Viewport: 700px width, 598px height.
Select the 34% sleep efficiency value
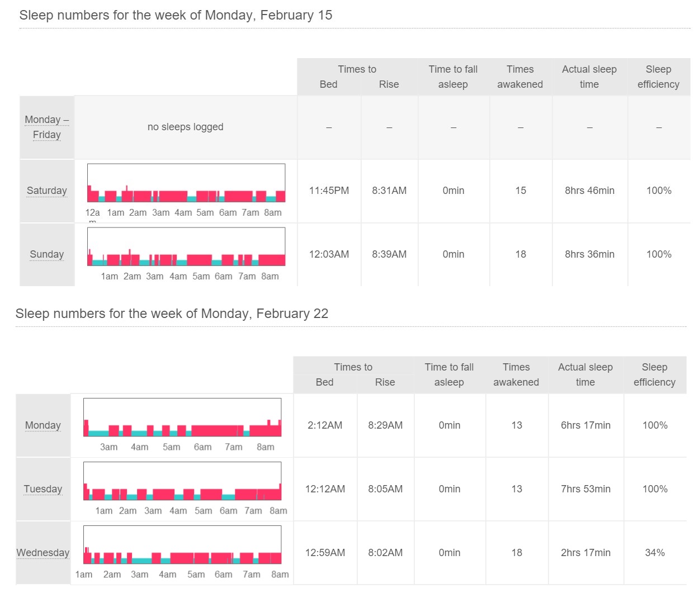pos(655,553)
